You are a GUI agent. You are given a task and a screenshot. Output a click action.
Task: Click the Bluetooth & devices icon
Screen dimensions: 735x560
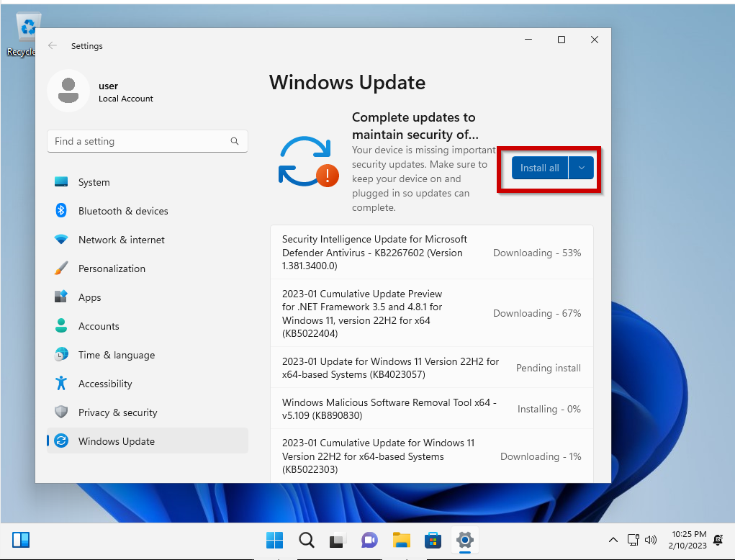[61, 210]
